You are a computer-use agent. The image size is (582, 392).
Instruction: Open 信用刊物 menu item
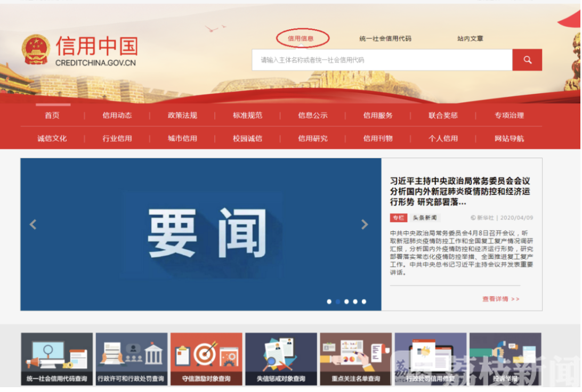click(378, 138)
